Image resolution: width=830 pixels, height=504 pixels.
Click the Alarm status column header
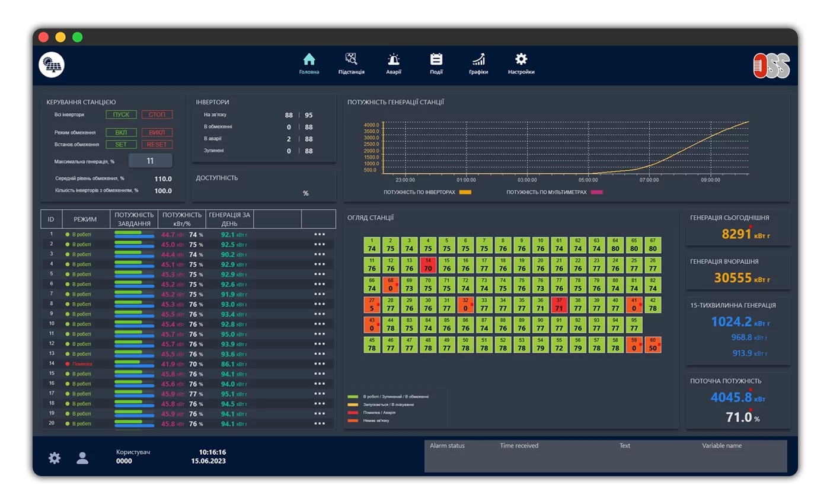tap(448, 446)
